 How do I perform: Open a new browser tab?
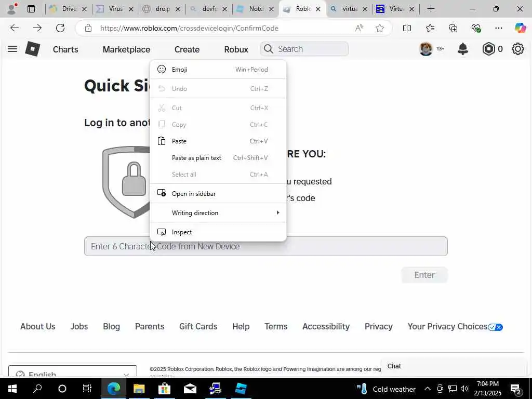pos(431,9)
